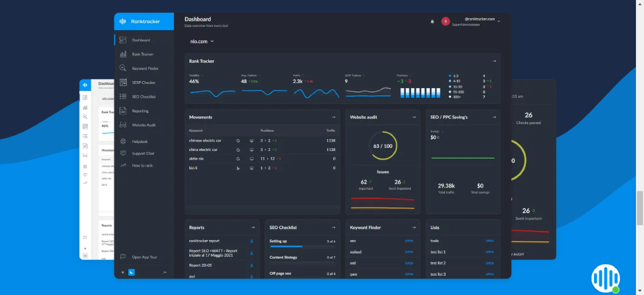Open Reports panel via its arrow
Screen dimensions: 644x295
(253, 228)
